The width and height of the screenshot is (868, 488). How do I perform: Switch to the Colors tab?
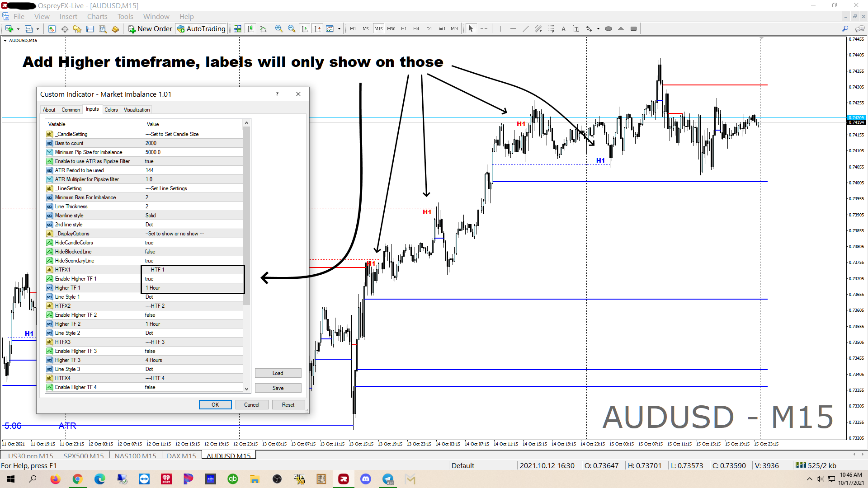pos(111,110)
